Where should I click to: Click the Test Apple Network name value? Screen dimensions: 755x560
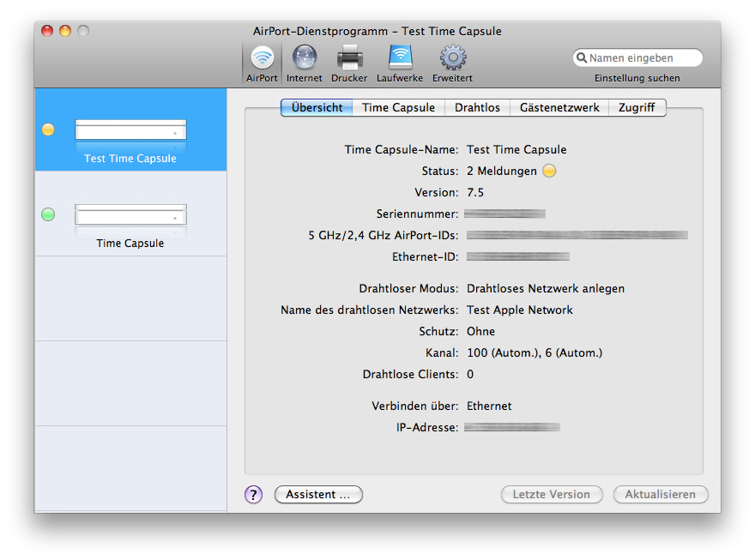point(520,310)
